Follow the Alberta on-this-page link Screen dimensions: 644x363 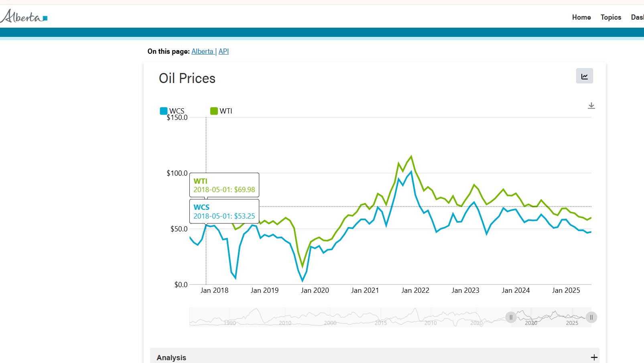click(203, 51)
